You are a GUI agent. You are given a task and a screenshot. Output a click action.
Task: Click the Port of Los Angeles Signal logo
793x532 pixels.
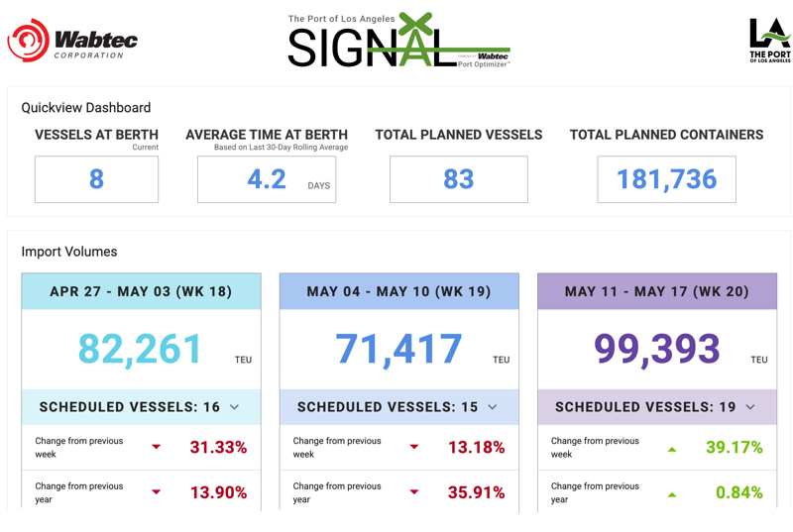pyautogui.click(x=398, y=41)
